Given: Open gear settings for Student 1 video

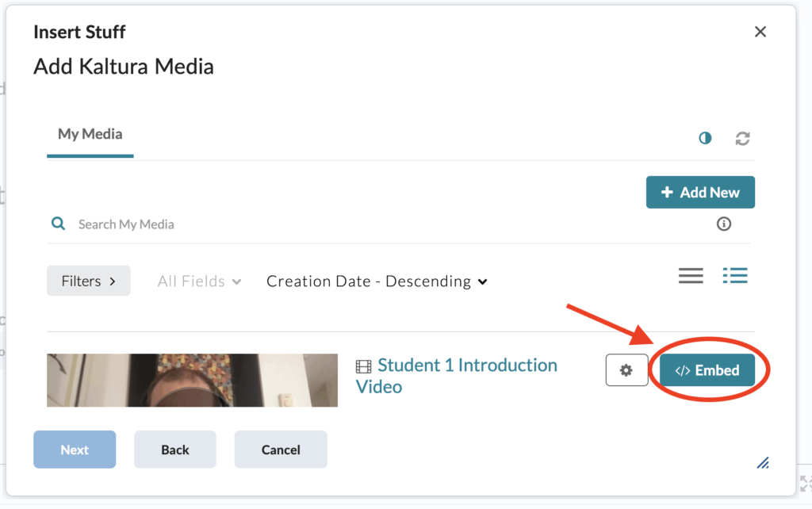Looking at the screenshot, I should (626, 370).
